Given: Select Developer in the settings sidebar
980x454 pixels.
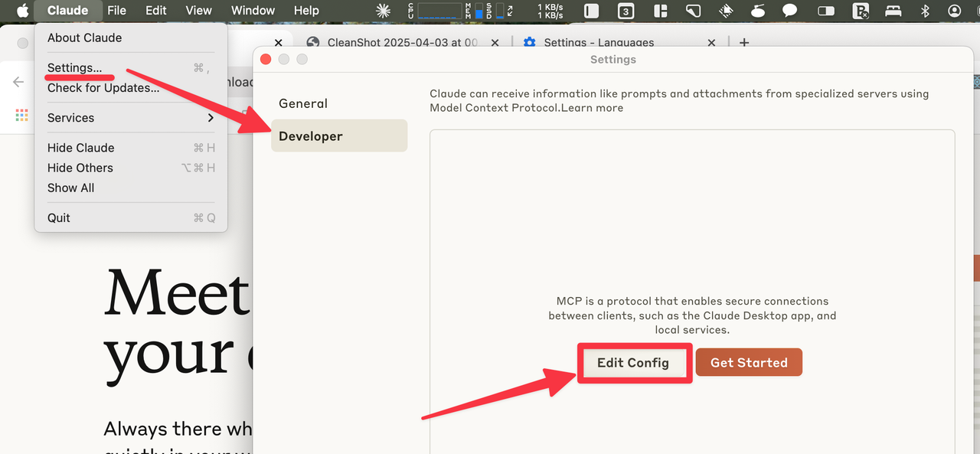Looking at the screenshot, I should [x=339, y=136].
